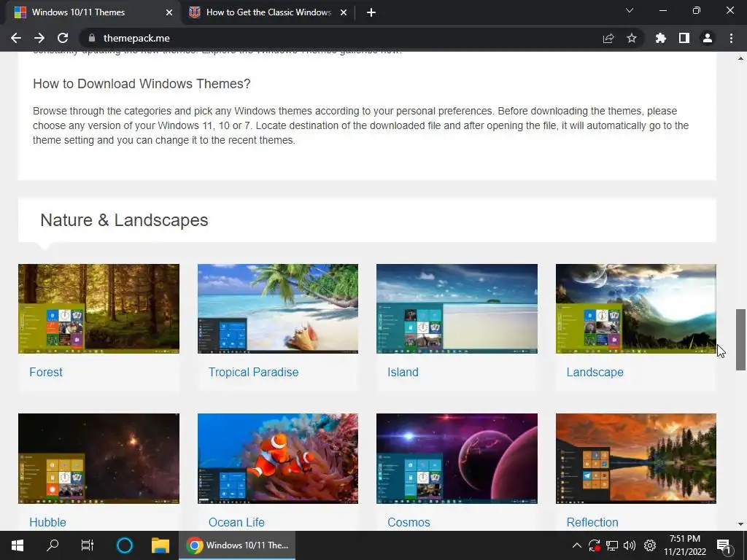Open the Ocean Life theme link
The width and height of the screenshot is (747, 560).
click(236, 522)
